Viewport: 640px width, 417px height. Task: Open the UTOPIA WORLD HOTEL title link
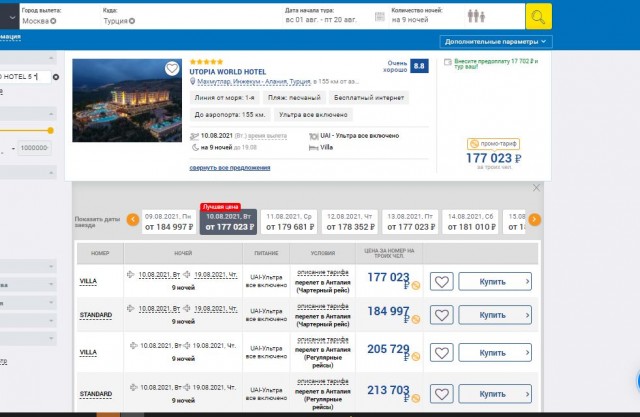coord(227,72)
